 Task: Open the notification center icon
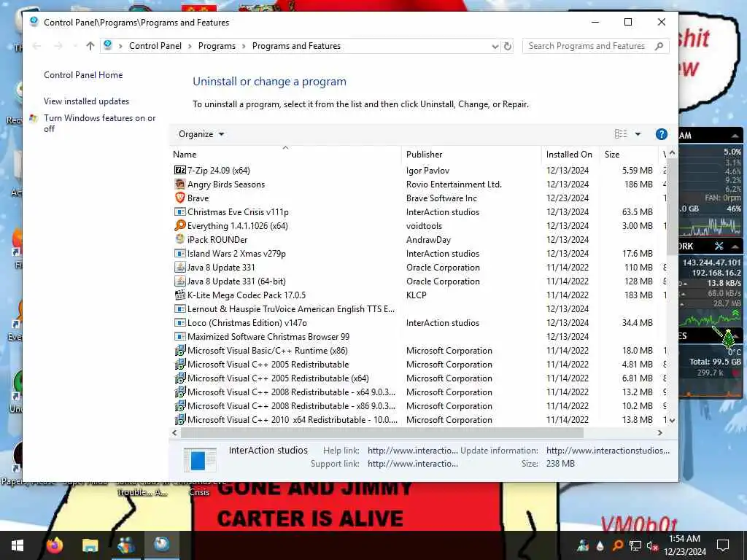(x=723, y=545)
